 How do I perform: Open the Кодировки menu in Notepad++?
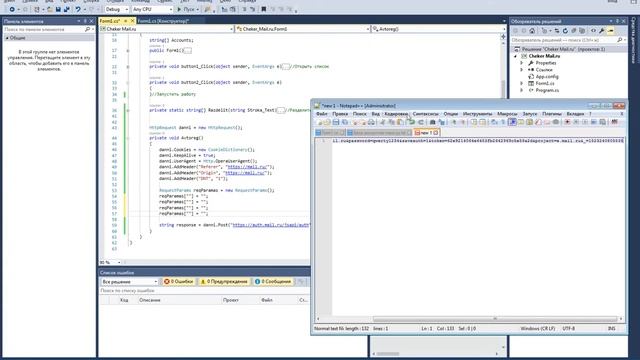coord(396,114)
